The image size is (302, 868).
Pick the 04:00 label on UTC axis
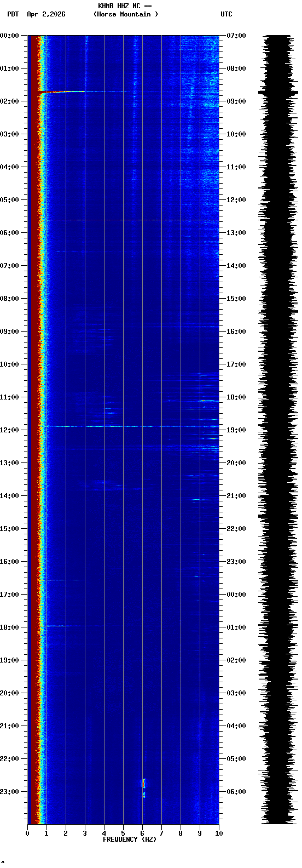[x=236, y=726]
